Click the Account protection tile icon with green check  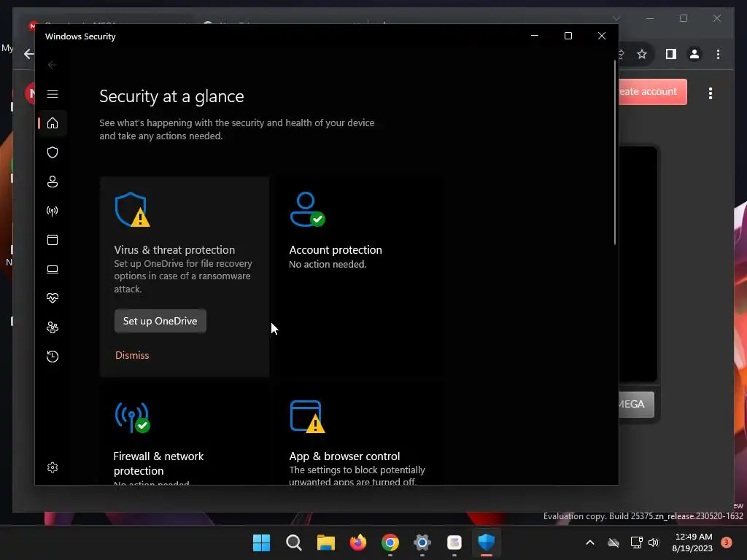(307, 209)
